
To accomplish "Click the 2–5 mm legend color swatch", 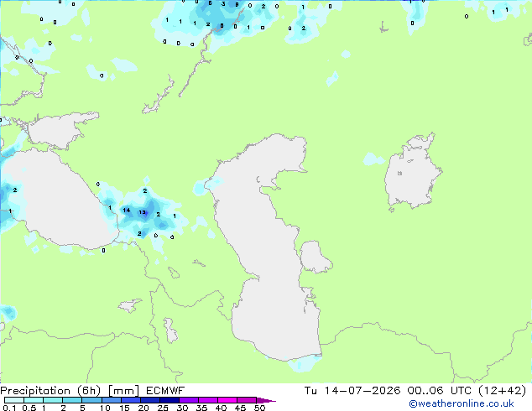I will click(x=72, y=400).
